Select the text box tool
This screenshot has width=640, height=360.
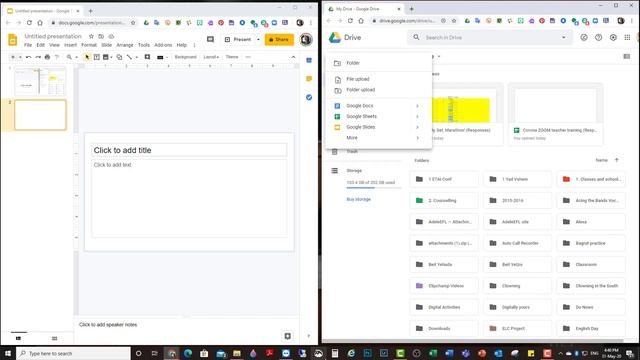pos(97,57)
